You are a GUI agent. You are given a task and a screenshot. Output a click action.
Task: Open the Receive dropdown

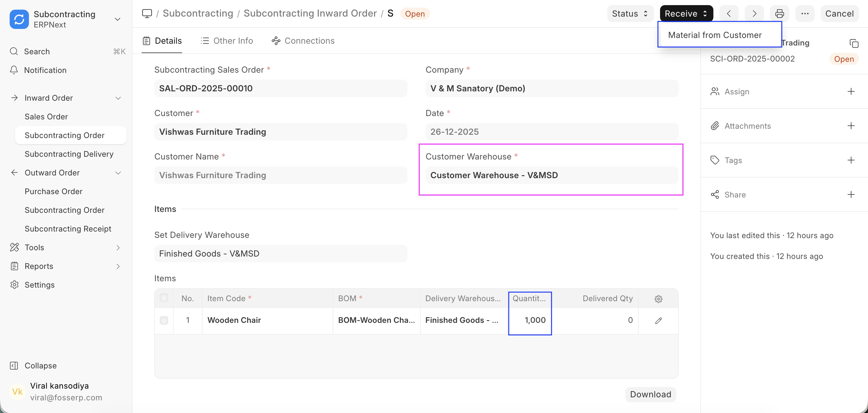[x=686, y=14]
